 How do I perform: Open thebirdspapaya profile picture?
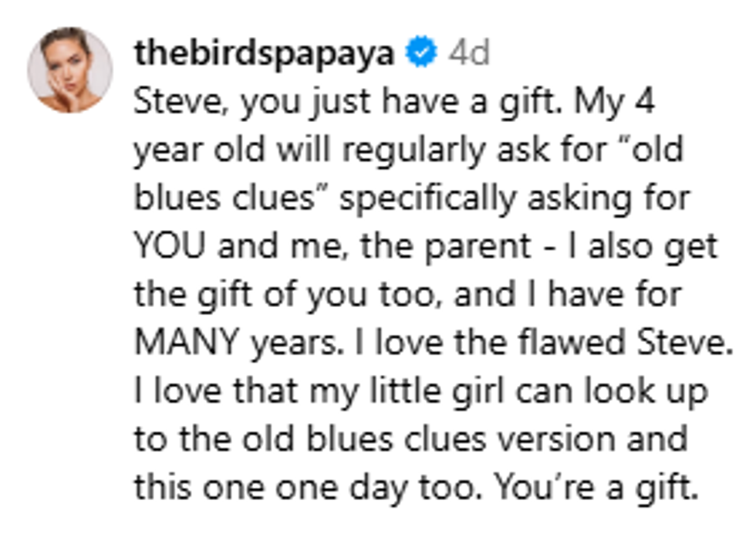coord(70,70)
